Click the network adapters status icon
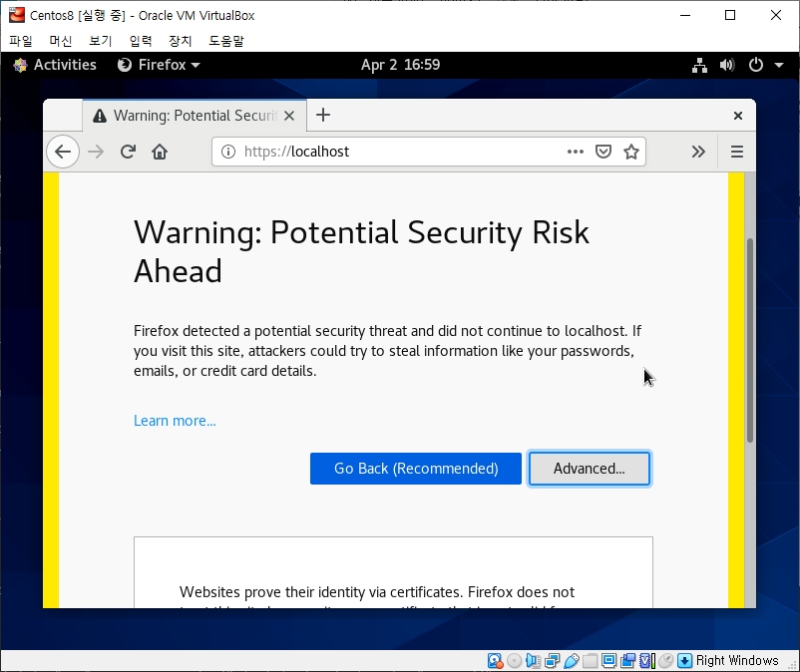800x672 pixels. [552, 661]
